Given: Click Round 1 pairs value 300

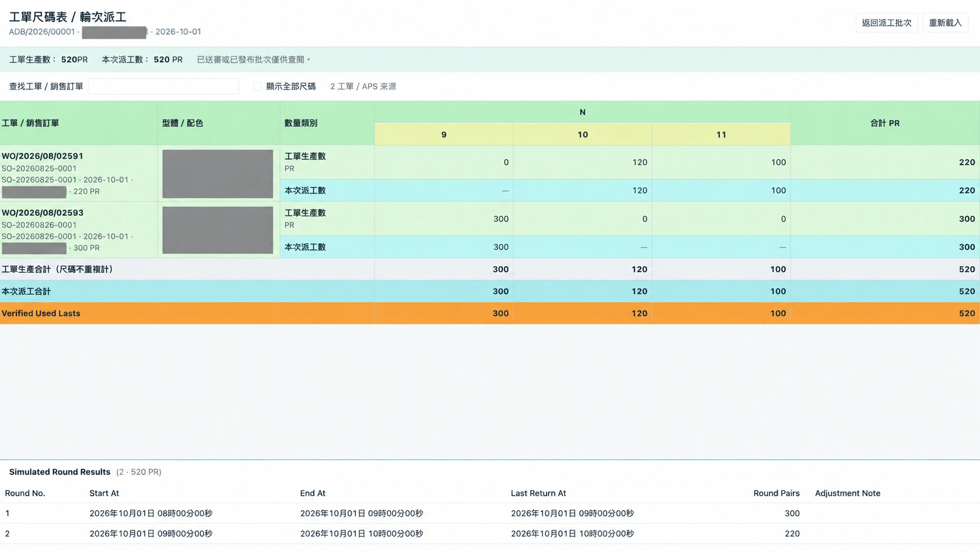Looking at the screenshot, I should 792,513.
